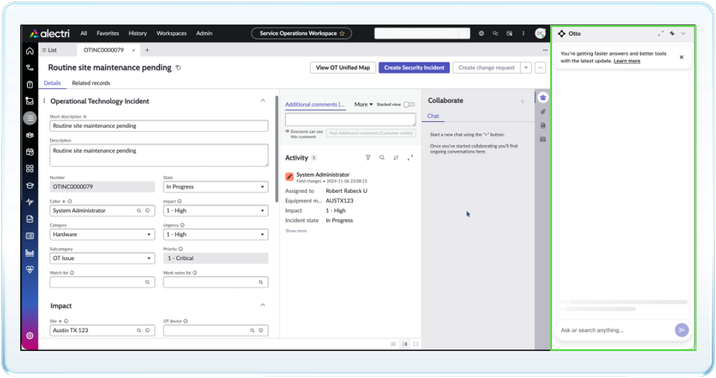
Task: Click the pink circular icon at sidebar bottom
Action: [30, 336]
